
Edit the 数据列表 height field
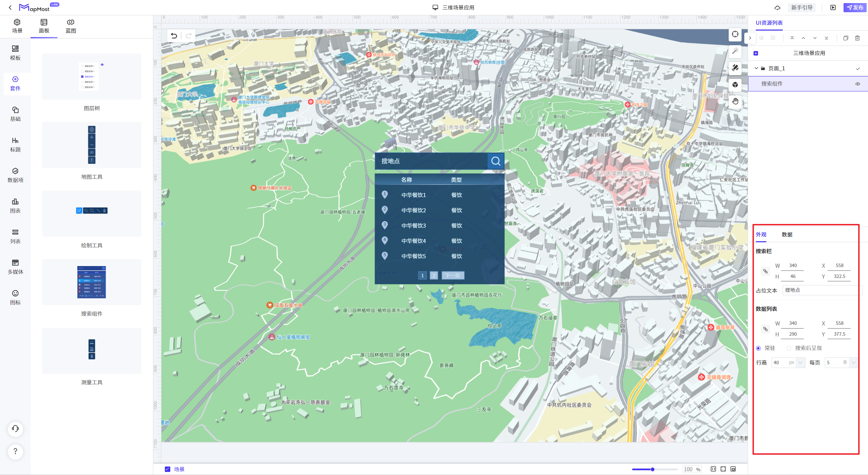[793, 334]
